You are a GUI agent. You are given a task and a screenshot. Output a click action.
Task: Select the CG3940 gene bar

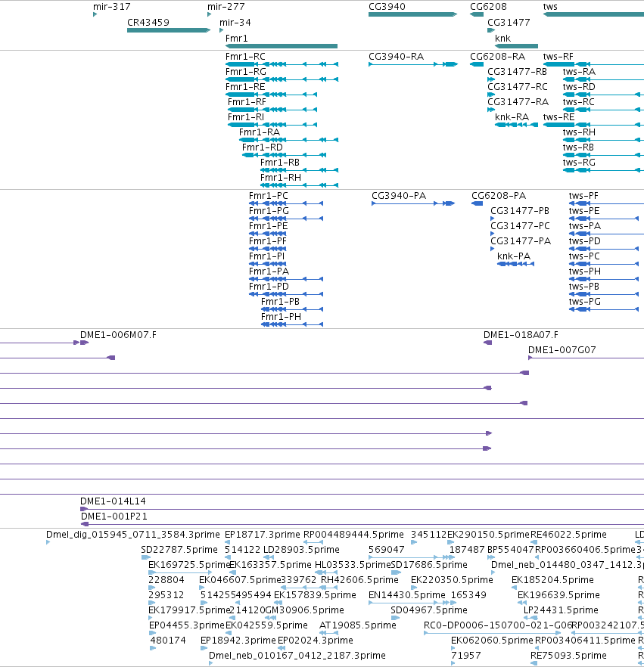coord(413,14)
